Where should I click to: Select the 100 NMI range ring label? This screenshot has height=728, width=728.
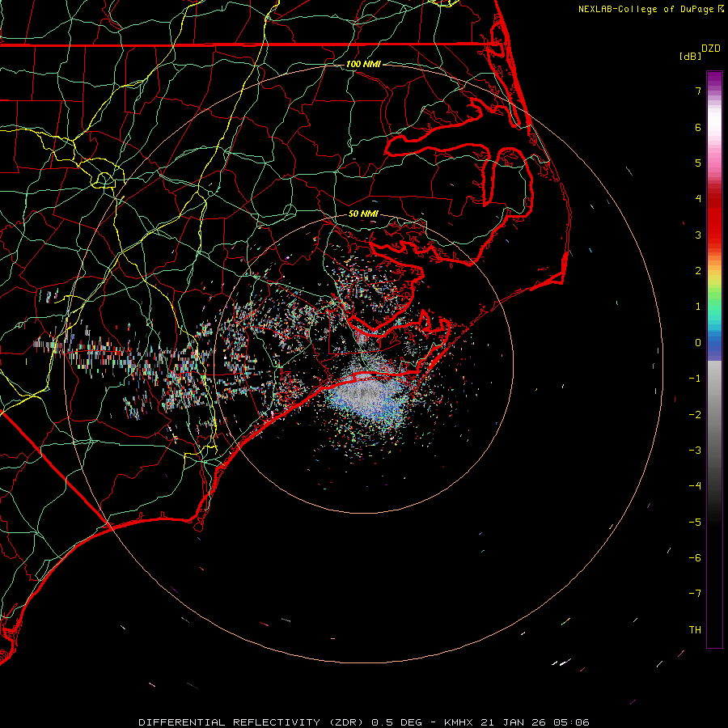click(363, 64)
